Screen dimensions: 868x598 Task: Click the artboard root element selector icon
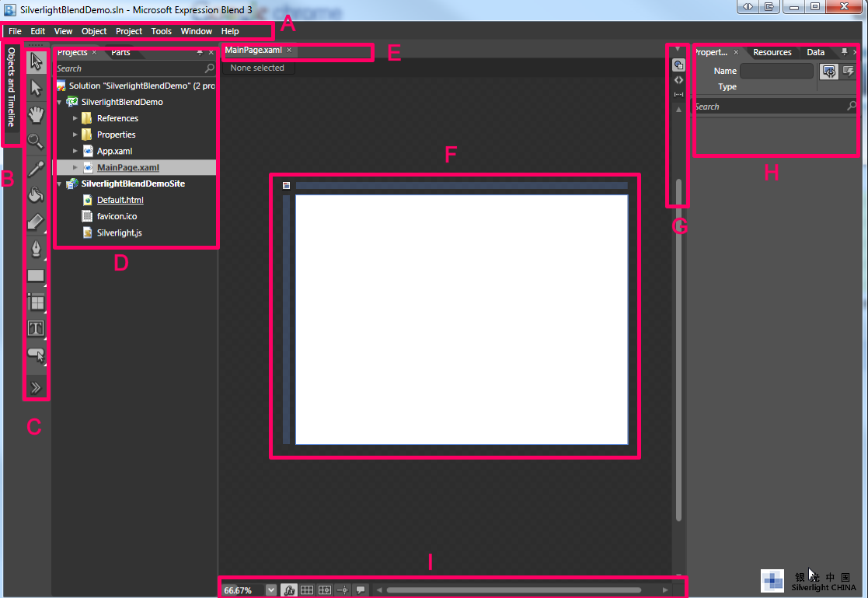286,186
